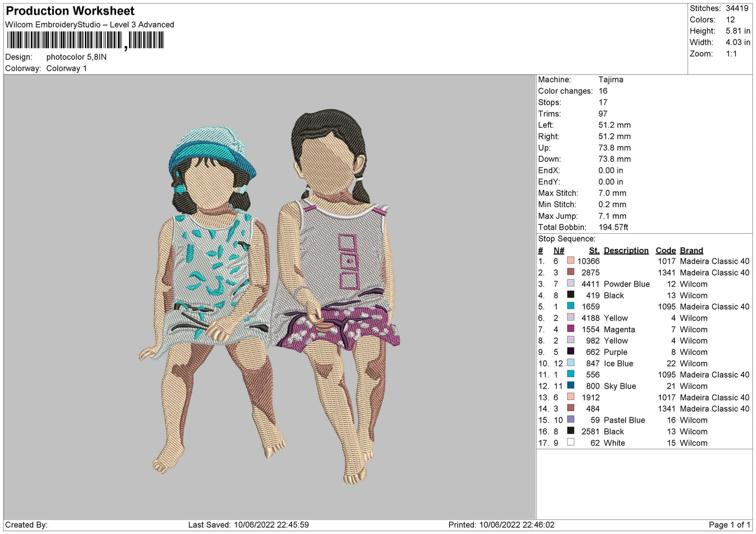This screenshot has width=756, height=534.
Task: Click the swatch in the Yellow 4188 stitches row
Action: [571, 317]
